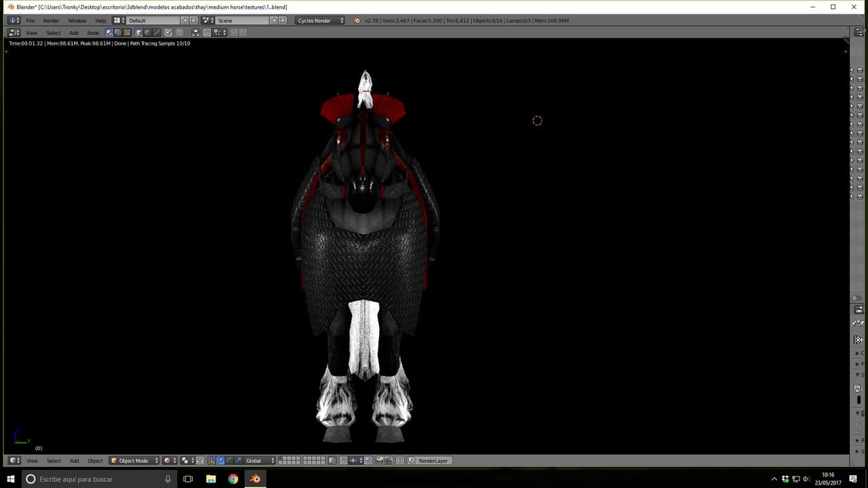
Task: Add a new scene with plus button
Action: tap(275, 20)
